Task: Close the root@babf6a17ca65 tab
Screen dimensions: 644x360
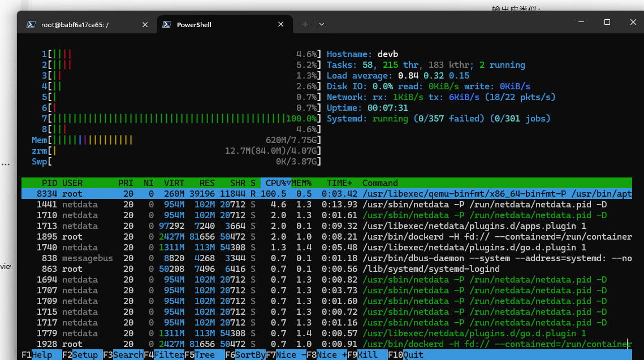Action: (145, 25)
